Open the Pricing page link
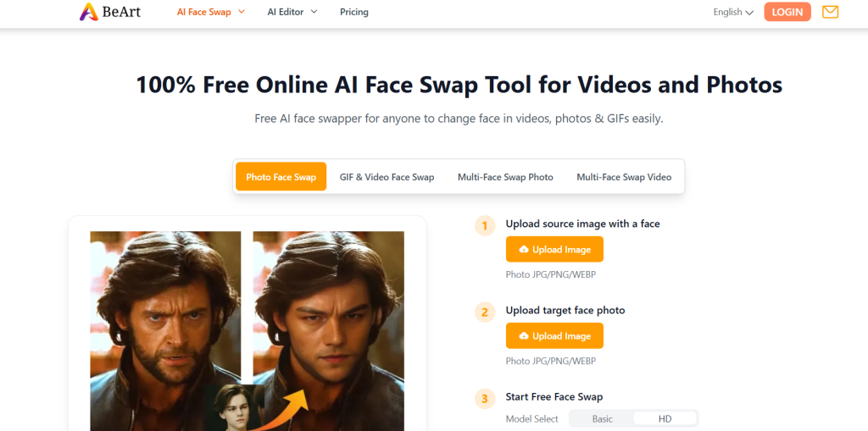The height and width of the screenshot is (431, 868). (354, 12)
